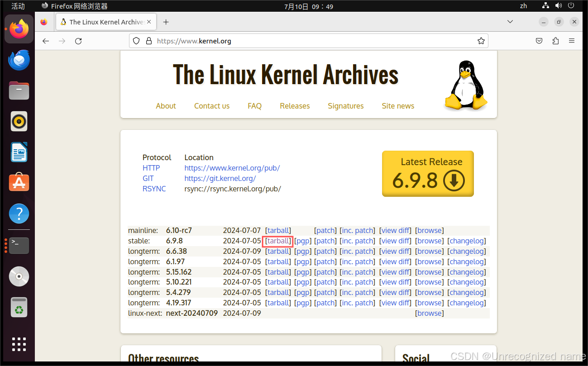Close The Linux Kernel Archives tab

pos(149,22)
